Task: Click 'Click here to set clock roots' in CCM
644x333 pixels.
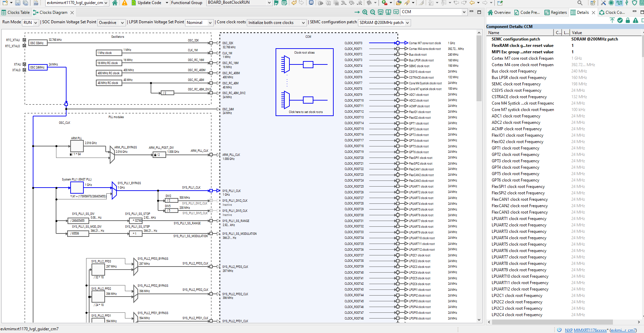Action: pyautogui.click(x=304, y=112)
